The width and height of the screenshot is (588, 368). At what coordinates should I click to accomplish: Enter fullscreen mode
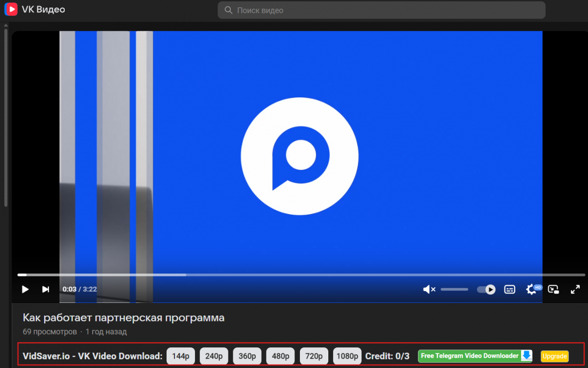(x=575, y=290)
